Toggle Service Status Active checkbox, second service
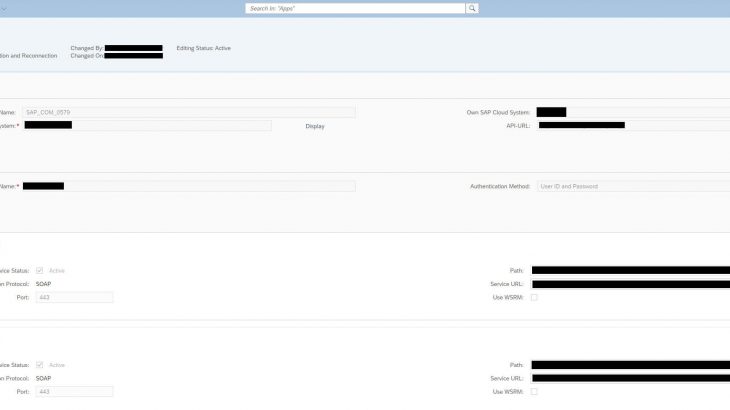The image size is (730, 410). pos(40,365)
